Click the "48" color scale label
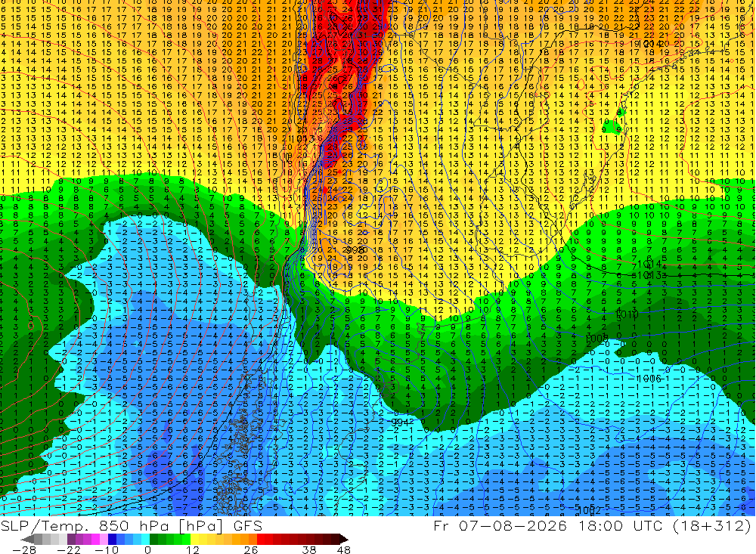Image resolution: width=756 pixels, height=554 pixels. tap(343, 549)
